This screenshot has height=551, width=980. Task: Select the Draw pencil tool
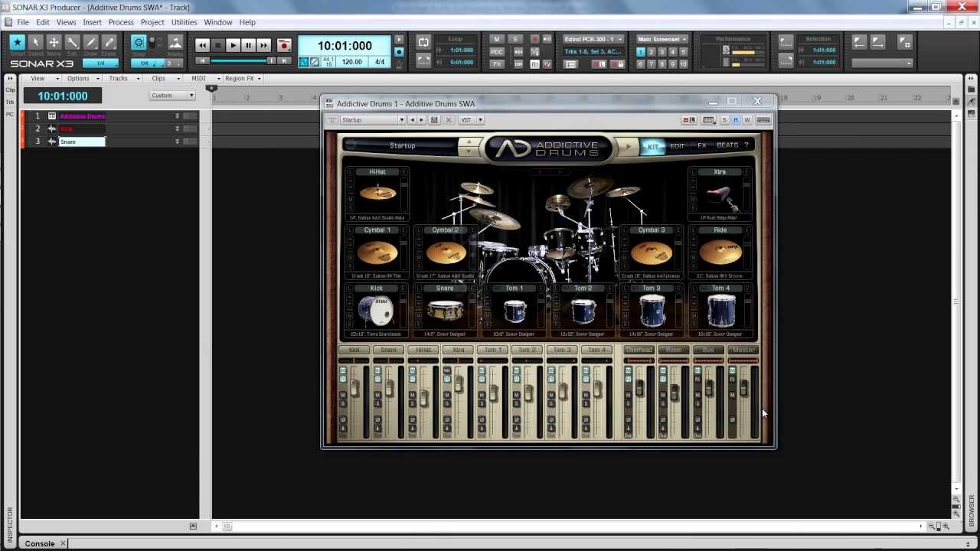tap(90, 43)
